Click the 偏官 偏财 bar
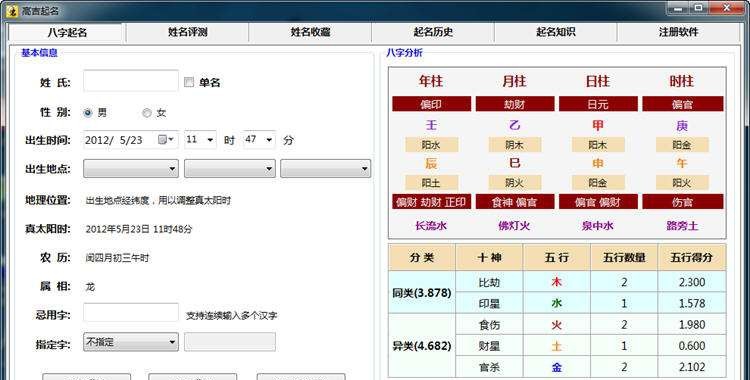 coord(598,202)
